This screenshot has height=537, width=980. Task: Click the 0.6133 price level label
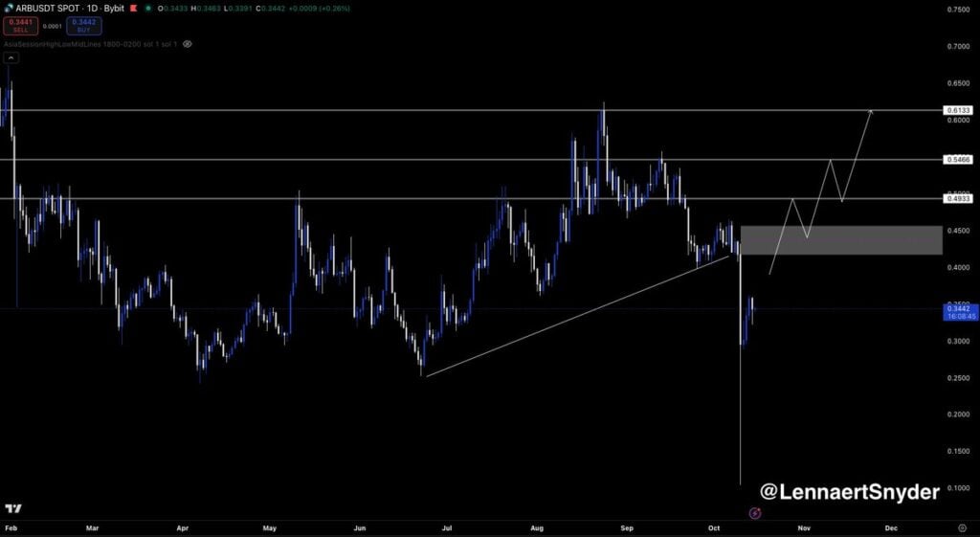point(957,111)
